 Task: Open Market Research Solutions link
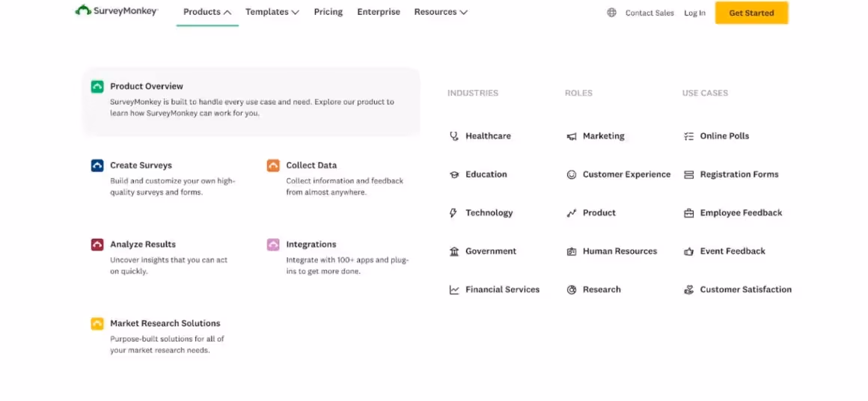[x=165, y=323]
